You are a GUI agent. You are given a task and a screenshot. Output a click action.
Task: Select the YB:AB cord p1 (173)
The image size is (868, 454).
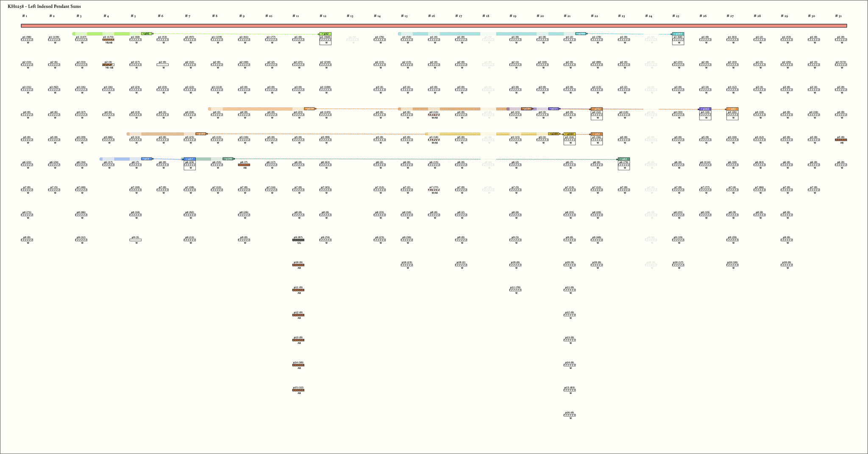[x=108, y=40]
